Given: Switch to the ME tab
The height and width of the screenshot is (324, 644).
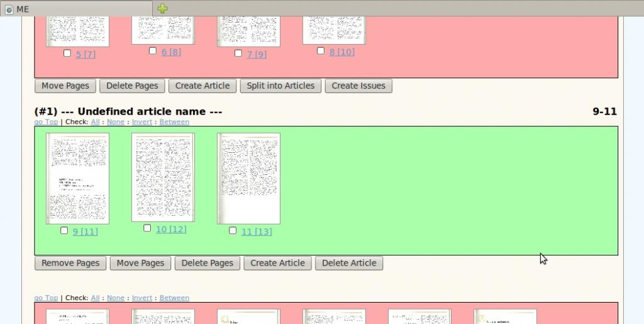Looking at the screenshot, I should (75, 9).
